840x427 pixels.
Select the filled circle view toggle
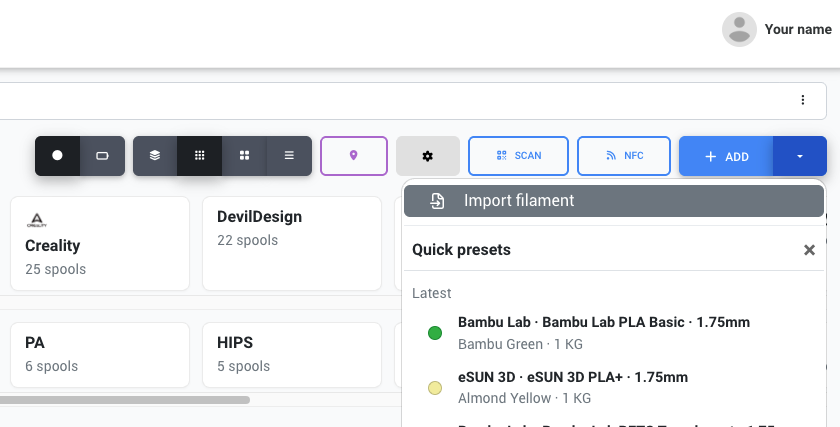pyautogui.click(x=57, y=155)
